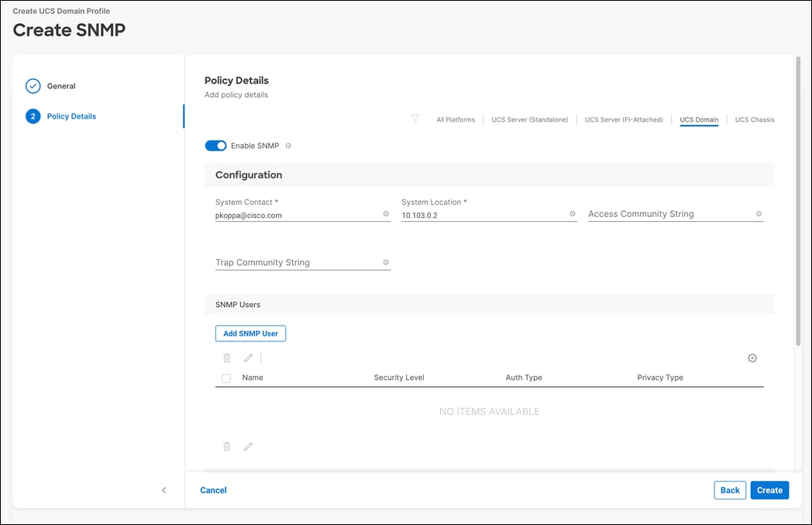The height and width of the screenshot is (525, 812).
Task: Disable the Enable SNMP toggle
Action: pos(215,145)
